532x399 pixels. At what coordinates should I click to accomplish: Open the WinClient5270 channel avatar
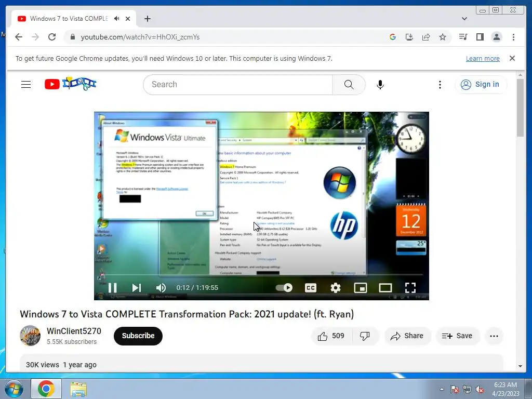pos(30,336)
